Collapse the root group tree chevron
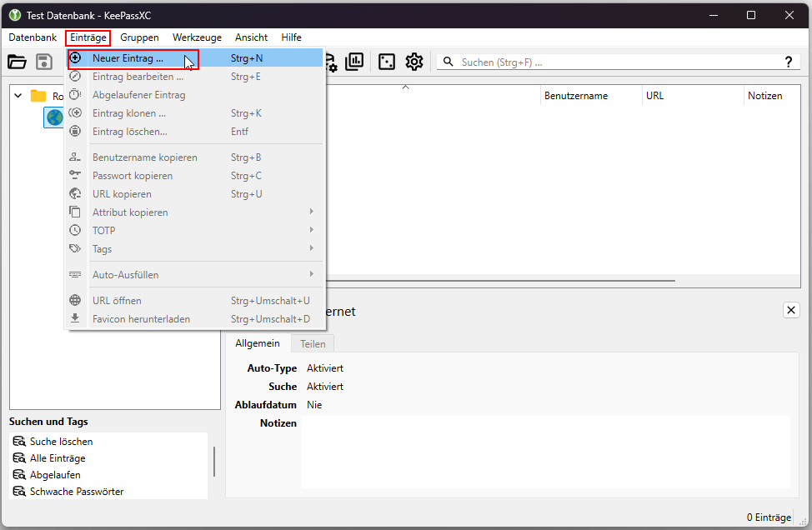The height and width of the screenshot is (530, 812). [18, 96]
